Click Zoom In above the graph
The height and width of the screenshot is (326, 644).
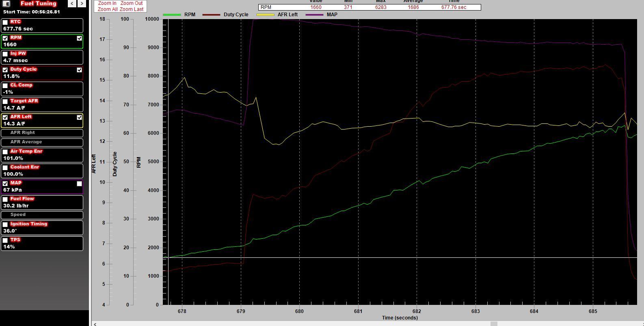point(107,3)
